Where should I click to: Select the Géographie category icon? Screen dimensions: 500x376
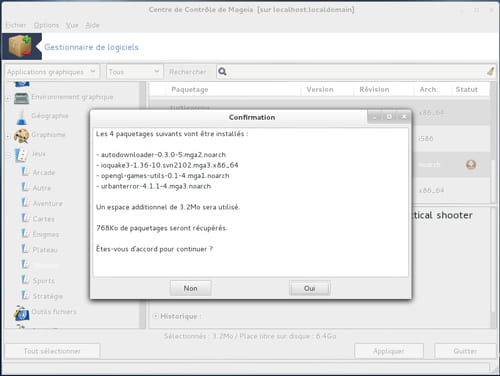21,117
